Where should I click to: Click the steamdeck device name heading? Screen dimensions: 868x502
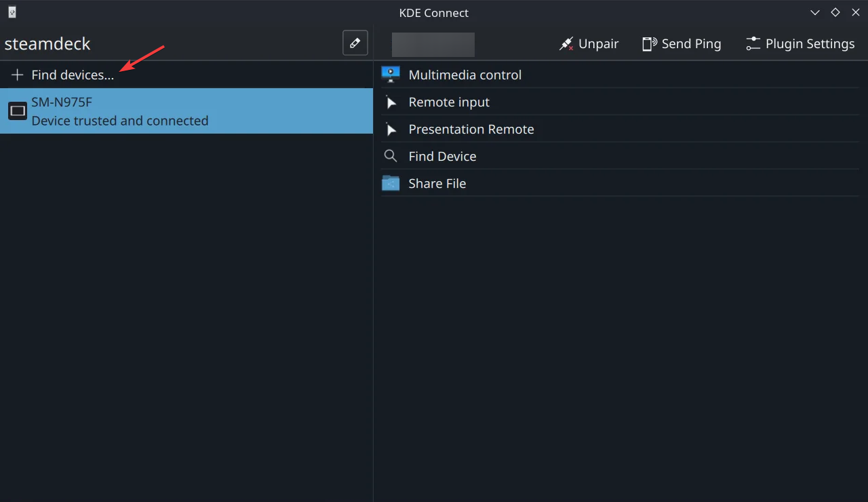coord(47,44)
